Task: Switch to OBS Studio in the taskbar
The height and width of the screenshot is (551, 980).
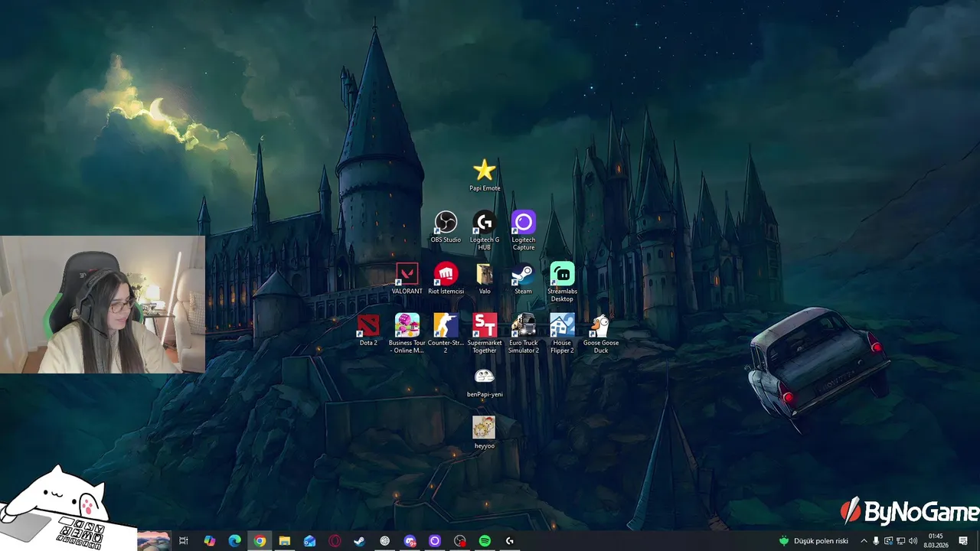Action: tap(459, 541)
